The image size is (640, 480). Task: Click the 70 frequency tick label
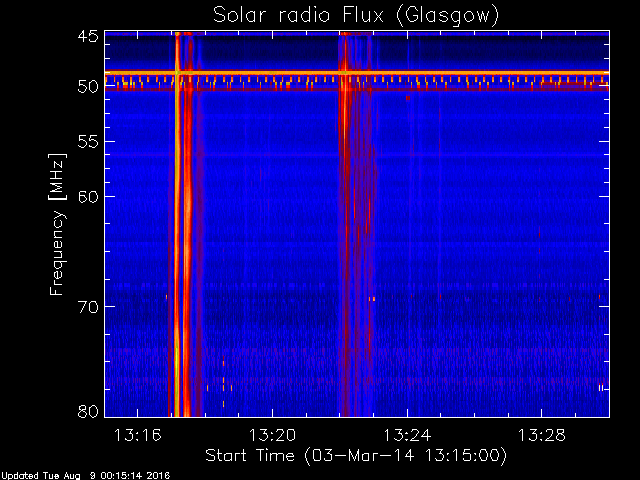coord(88,307)
